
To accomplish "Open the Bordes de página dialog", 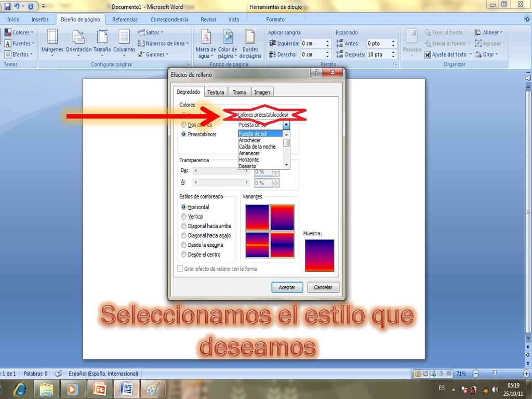I will click(x=250, y=44).
